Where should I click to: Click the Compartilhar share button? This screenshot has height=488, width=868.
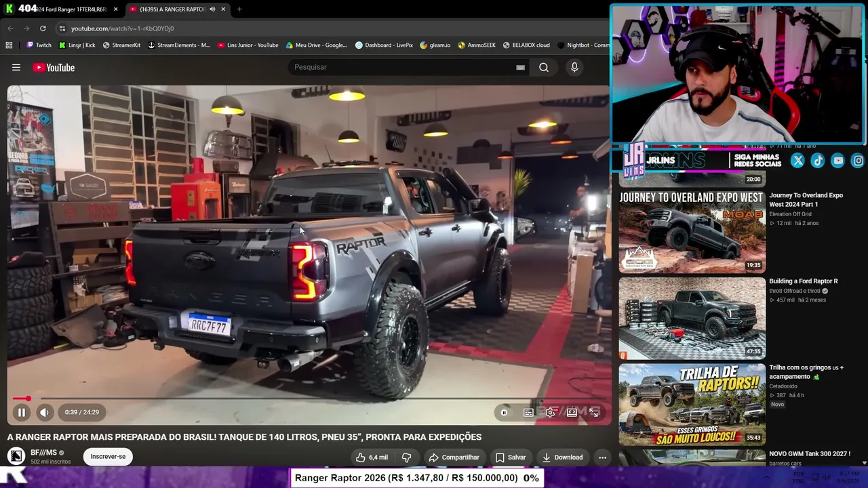tap(454, 457)
